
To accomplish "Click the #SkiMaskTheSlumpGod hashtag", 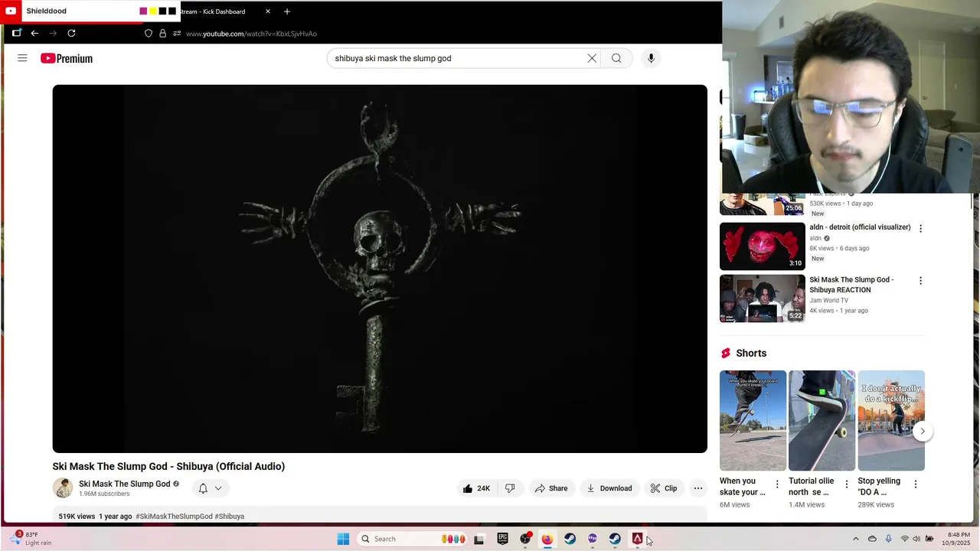I will [174, 517].
